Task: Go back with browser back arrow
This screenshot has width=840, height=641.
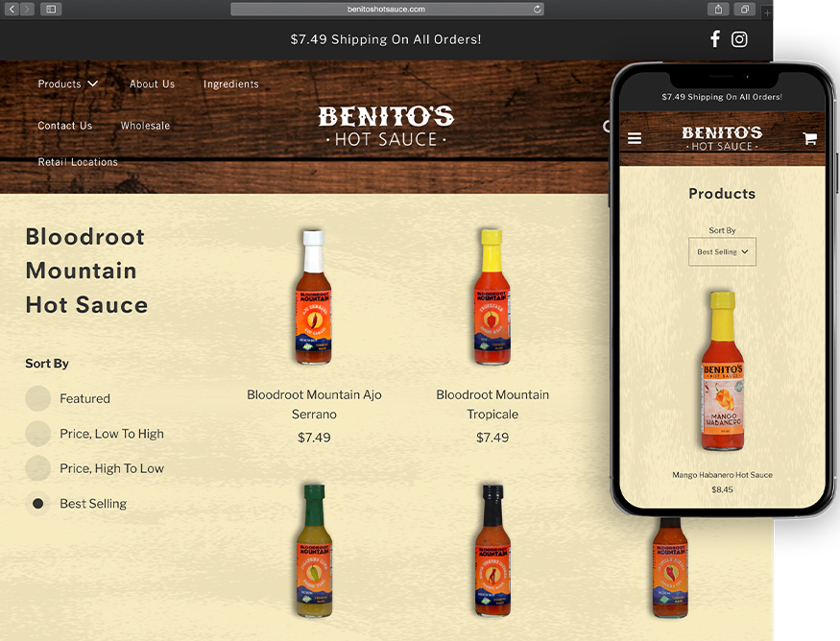Action: [x=12, y=9]
